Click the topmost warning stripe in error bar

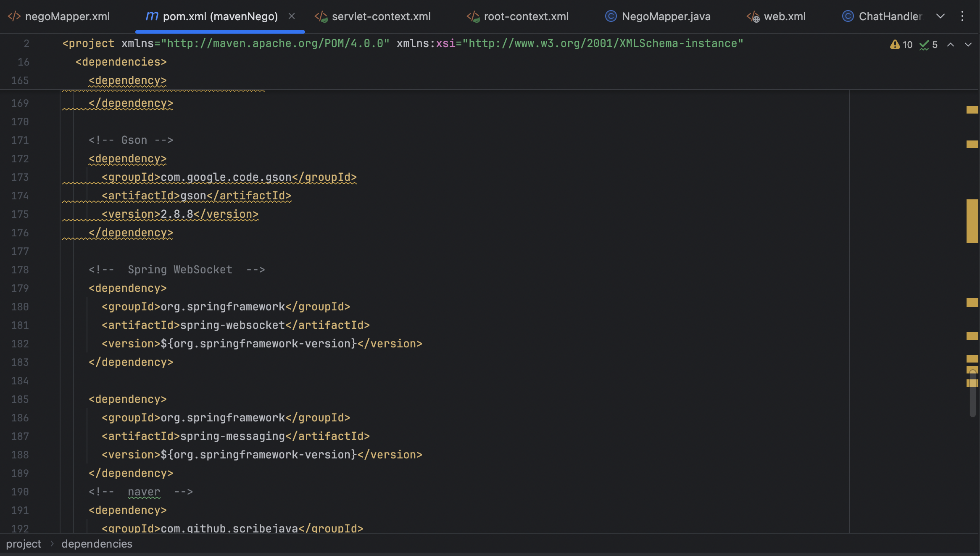[972, 110]
